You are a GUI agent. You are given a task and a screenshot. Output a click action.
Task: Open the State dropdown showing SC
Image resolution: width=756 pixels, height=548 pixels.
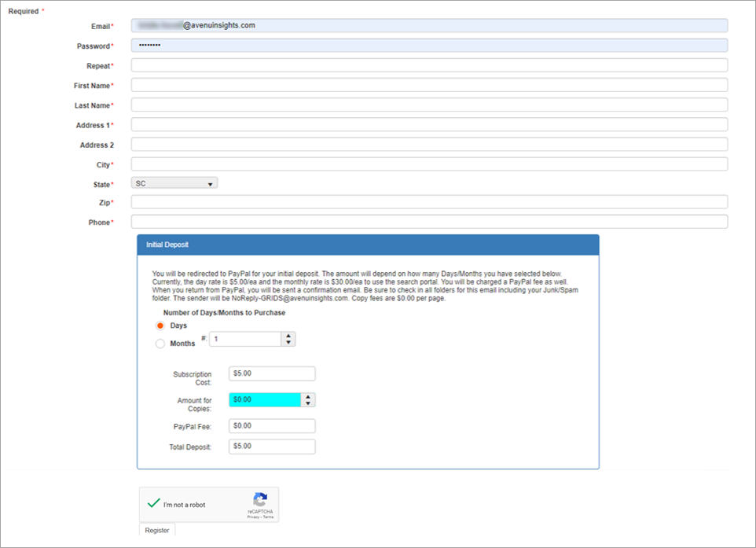[174, 183]
